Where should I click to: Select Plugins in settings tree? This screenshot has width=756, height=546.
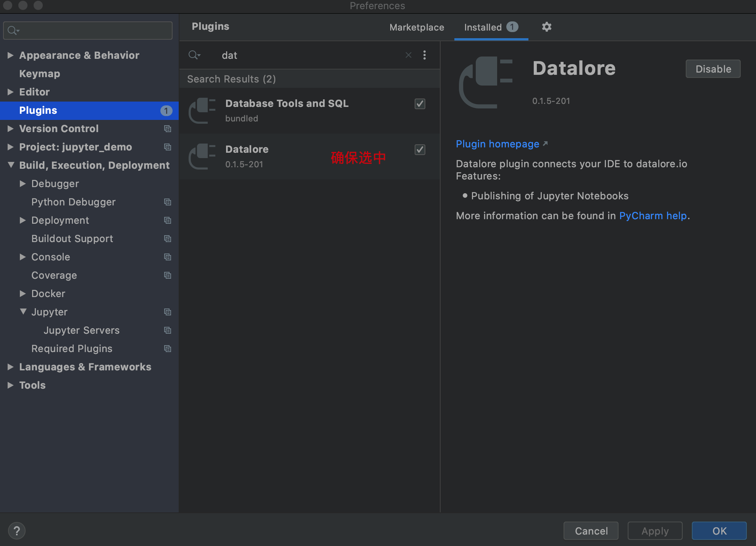[x=89, y=110]
